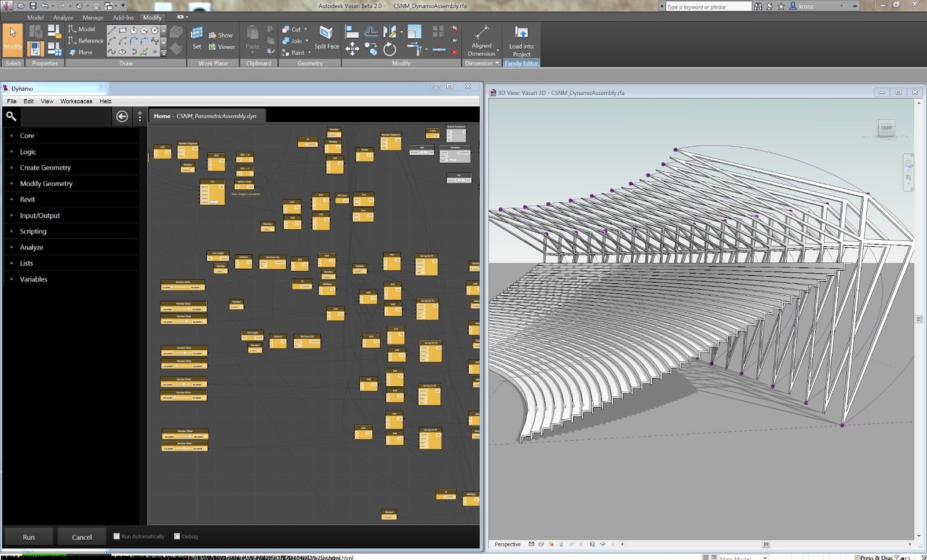Enable the Run Automatically checkbox in Dynamo

pos(117,536)
